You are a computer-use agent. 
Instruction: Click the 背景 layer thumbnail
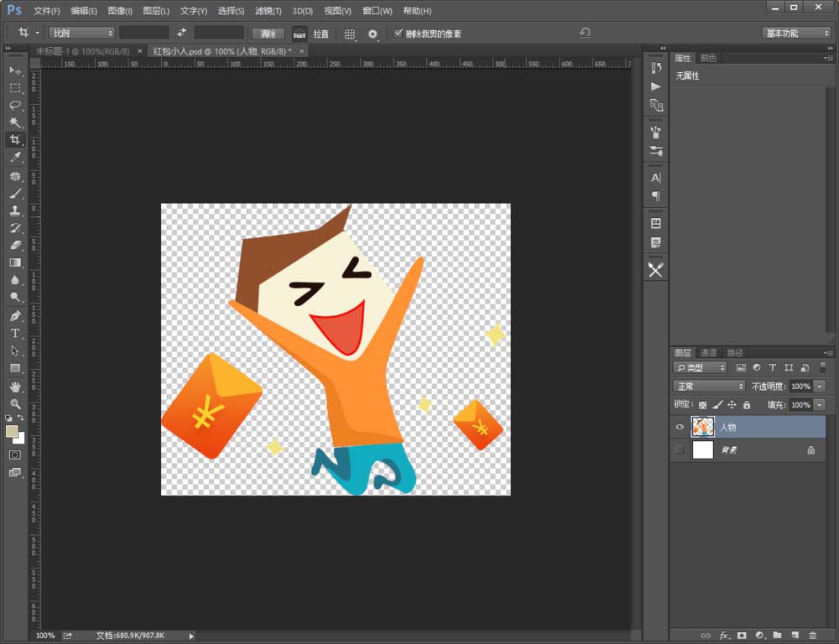click(702, 450)
